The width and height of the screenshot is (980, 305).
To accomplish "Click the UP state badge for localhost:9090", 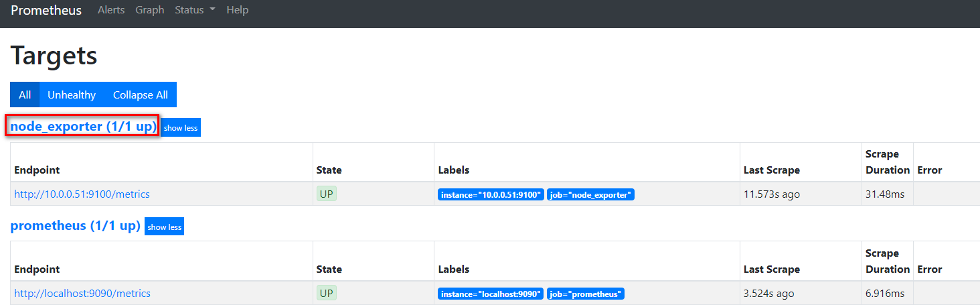I will pyautogui.click(x=327, y=293).
